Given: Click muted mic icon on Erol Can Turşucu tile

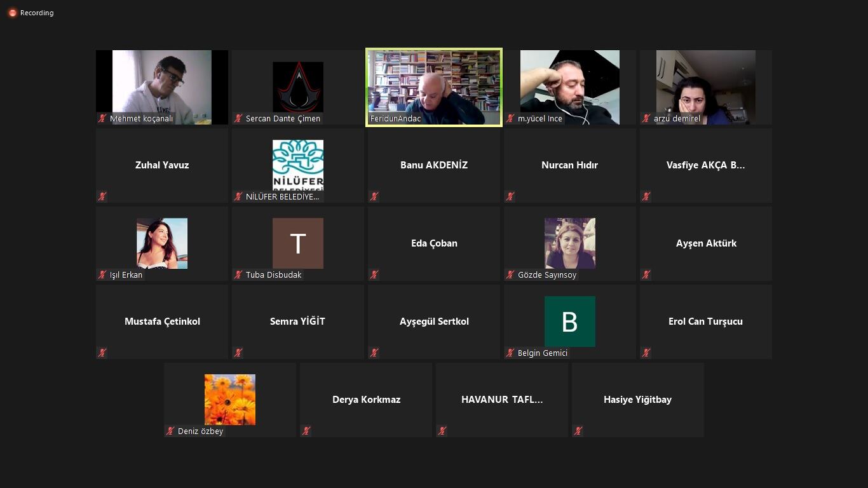Looking at the screenshot, I should pos(646,353).
